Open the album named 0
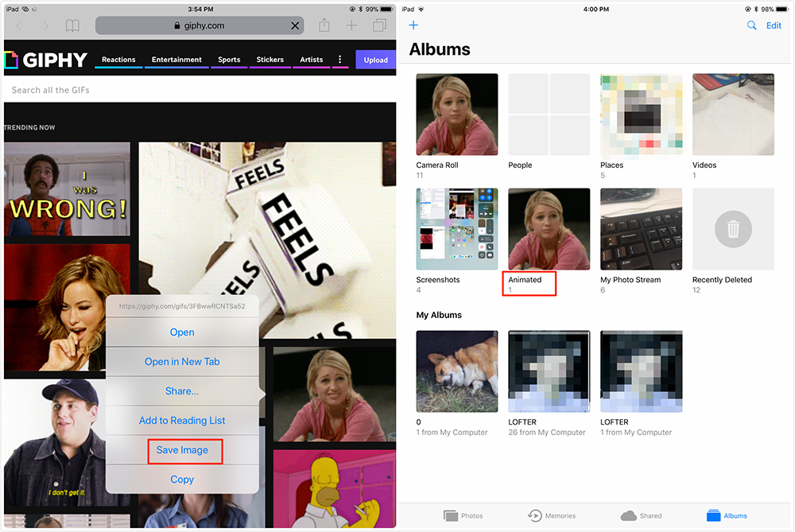This screenshot has height=532, width=795. [457, 371]
